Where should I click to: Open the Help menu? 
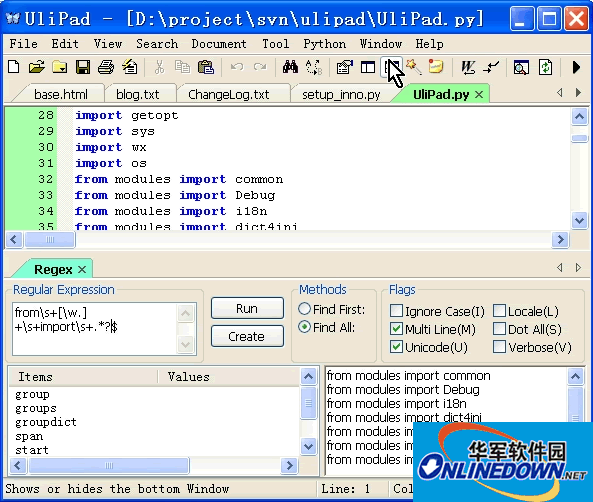click(x=429, y=44)
